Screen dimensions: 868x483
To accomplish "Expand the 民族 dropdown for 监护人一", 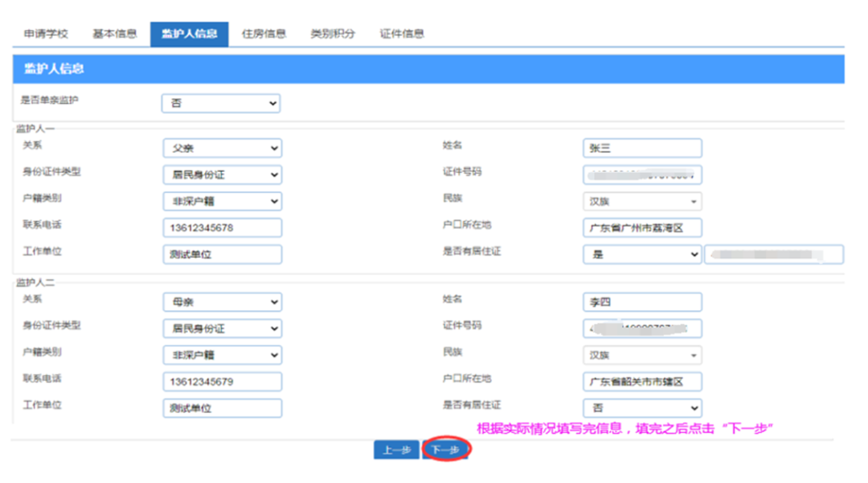I will (641, 201).
